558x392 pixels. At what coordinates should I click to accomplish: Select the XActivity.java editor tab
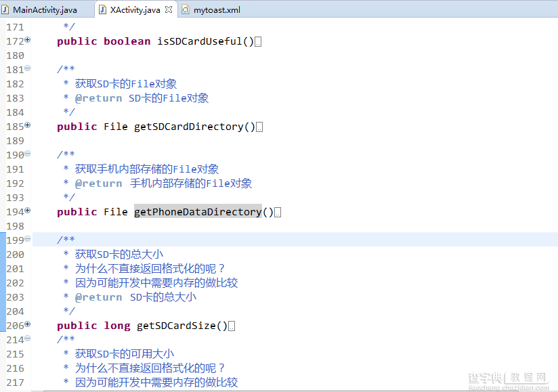[135, 10]
